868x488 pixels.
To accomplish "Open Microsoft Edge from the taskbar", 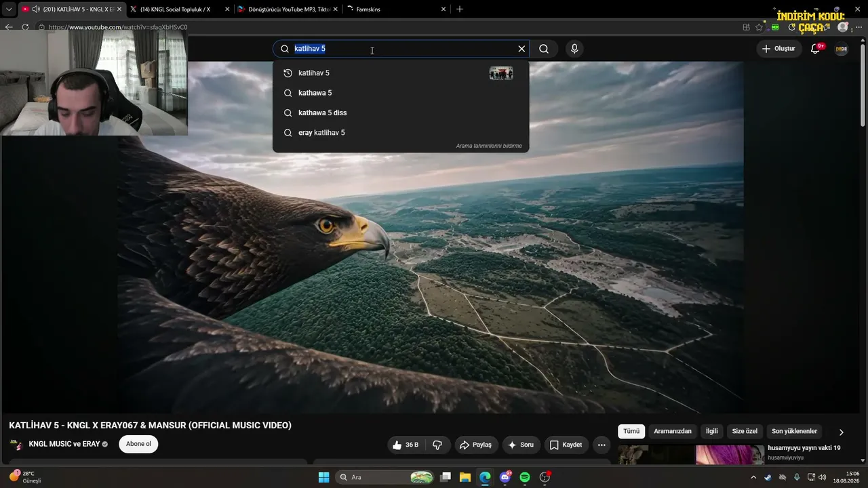I will [x=485, y=477].
